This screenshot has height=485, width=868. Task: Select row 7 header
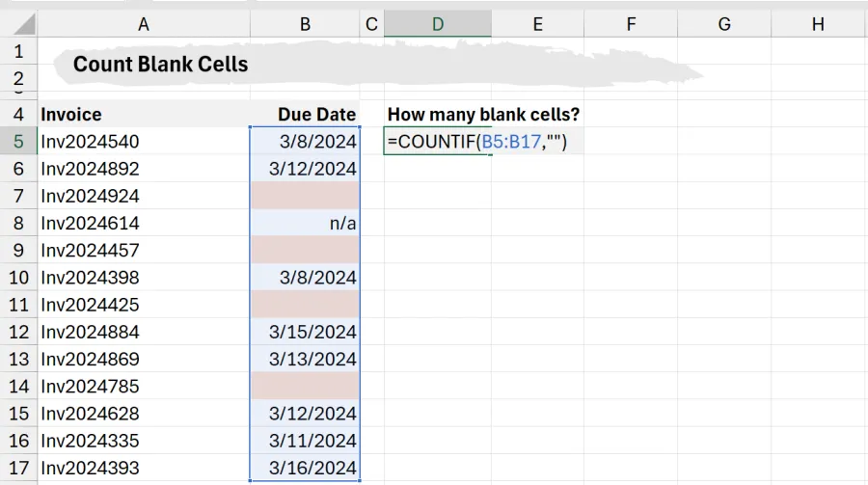pos(19,196)
